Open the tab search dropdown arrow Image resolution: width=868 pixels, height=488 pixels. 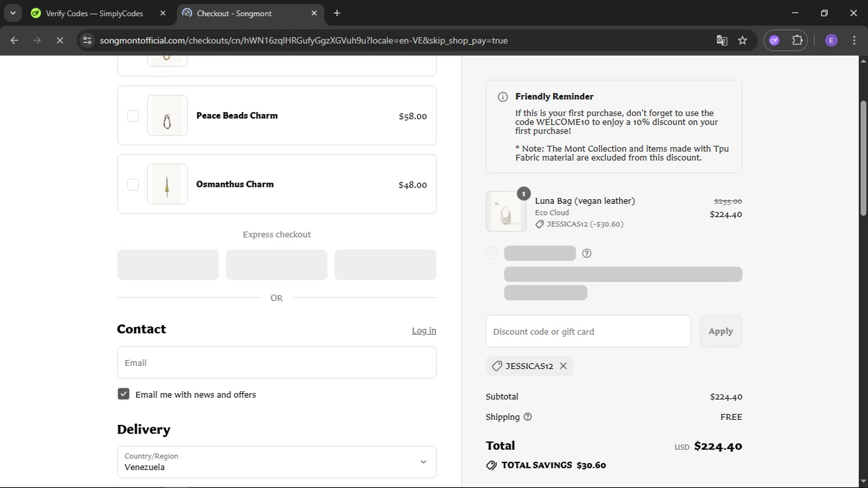click(13, 13)
